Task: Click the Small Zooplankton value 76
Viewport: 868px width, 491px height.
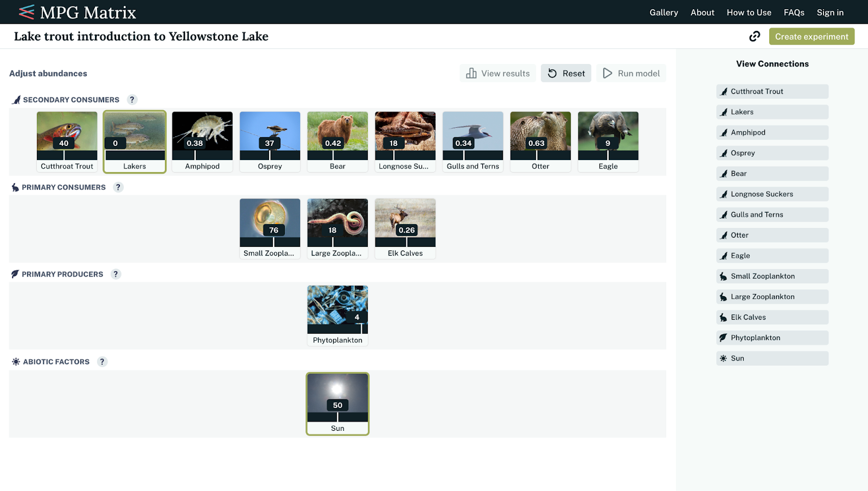Action: [274, 230]
